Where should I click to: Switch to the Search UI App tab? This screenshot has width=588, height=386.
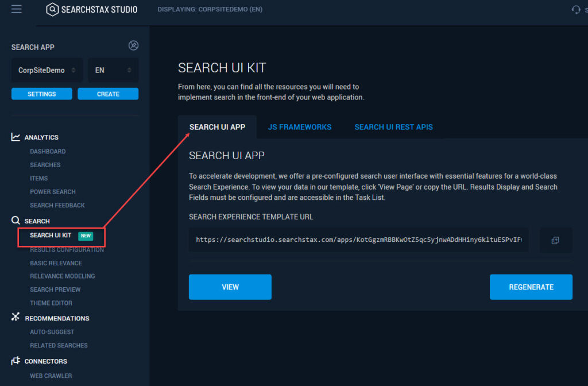(217, 127)
